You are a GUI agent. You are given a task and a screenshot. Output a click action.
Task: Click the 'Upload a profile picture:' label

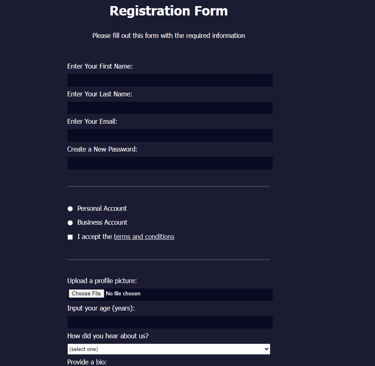[x=102, y=281]
